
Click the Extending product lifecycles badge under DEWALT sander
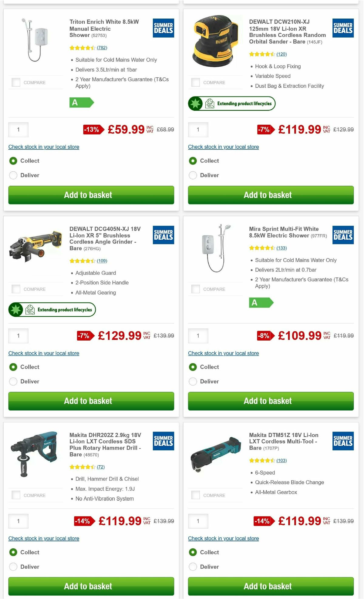click(231, 103)
